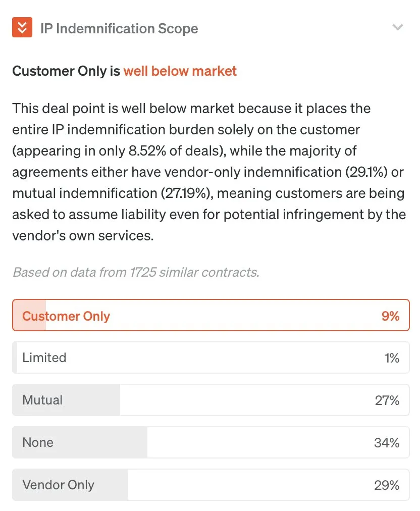
Task: Select the Customer Only label
Action: coord(66,316)
